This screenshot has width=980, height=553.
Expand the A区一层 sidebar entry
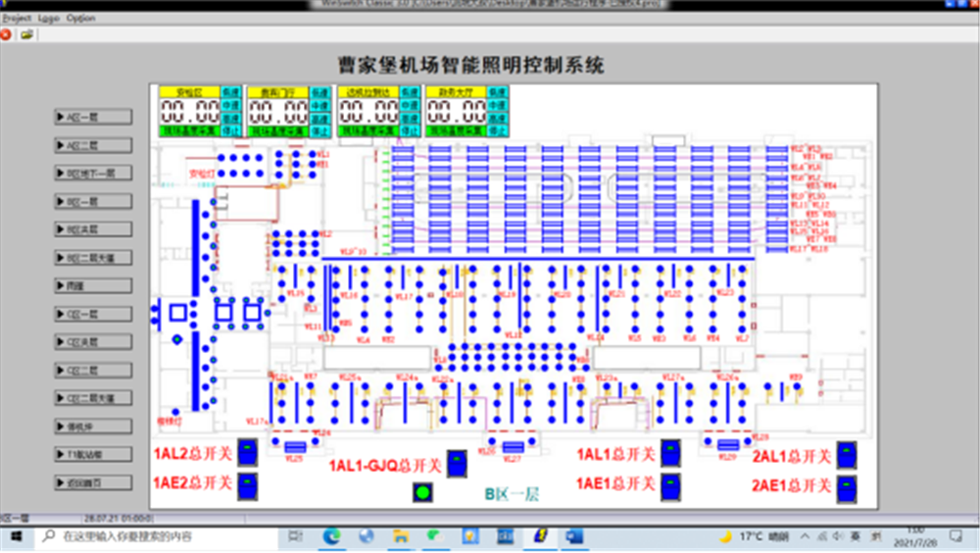click(93, 117)
